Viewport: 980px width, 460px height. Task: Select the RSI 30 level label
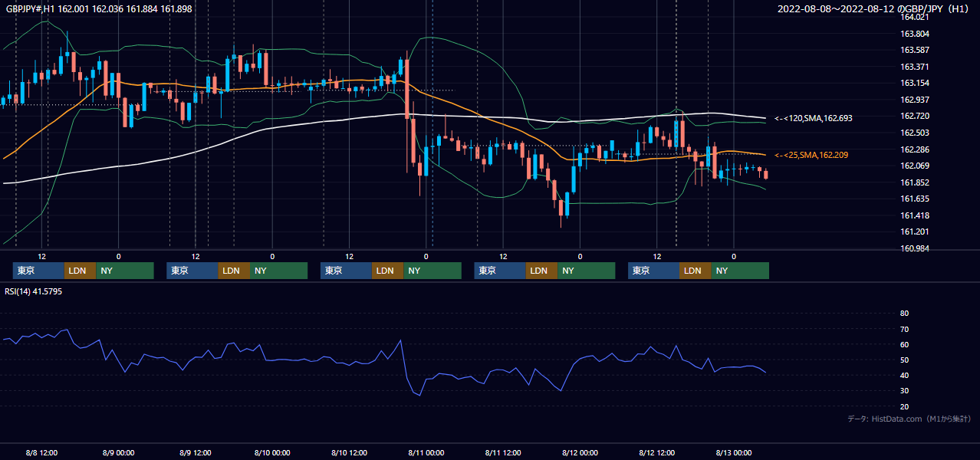[904, 391]
